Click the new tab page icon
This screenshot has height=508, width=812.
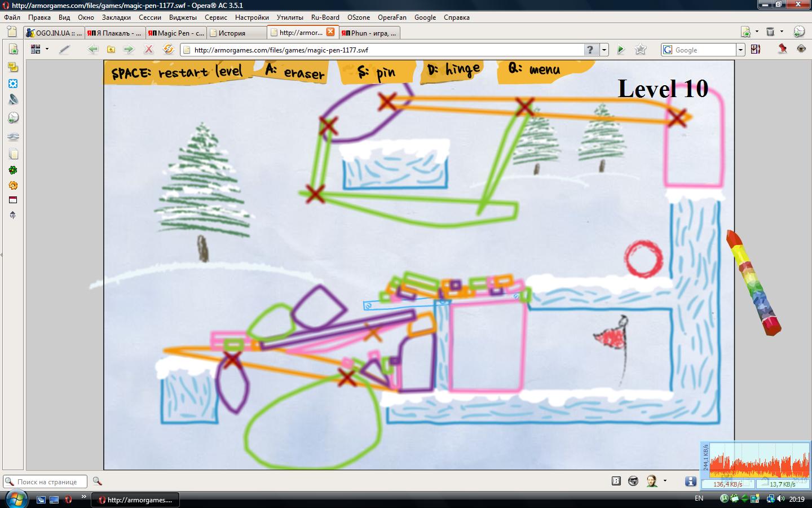pos(12,32)
